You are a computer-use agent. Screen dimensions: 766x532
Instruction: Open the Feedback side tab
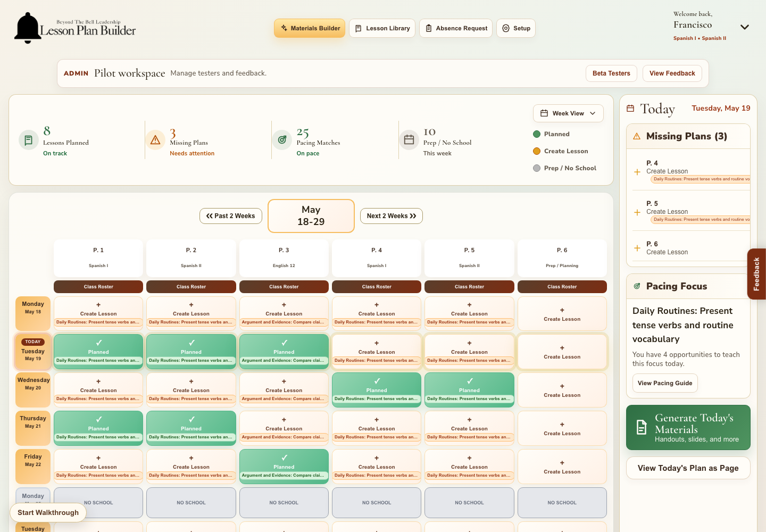point(756,274)
